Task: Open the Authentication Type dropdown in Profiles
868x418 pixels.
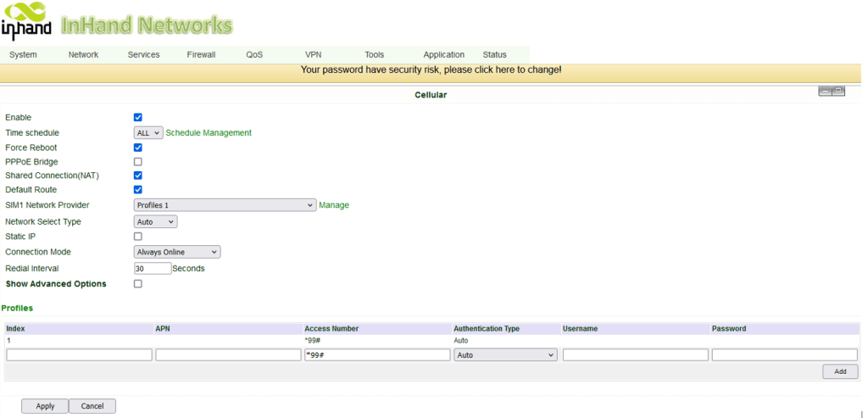Action: tap(505, 355)
